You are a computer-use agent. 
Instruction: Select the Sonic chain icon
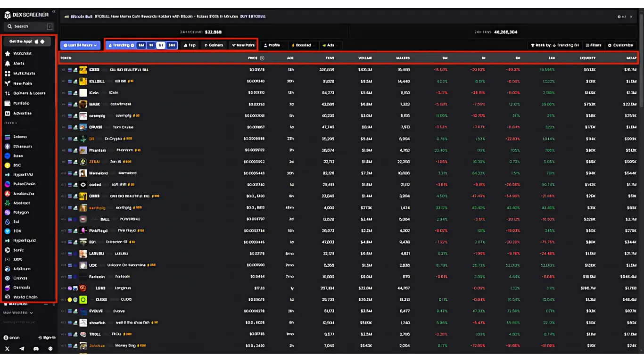pos(8,250)
